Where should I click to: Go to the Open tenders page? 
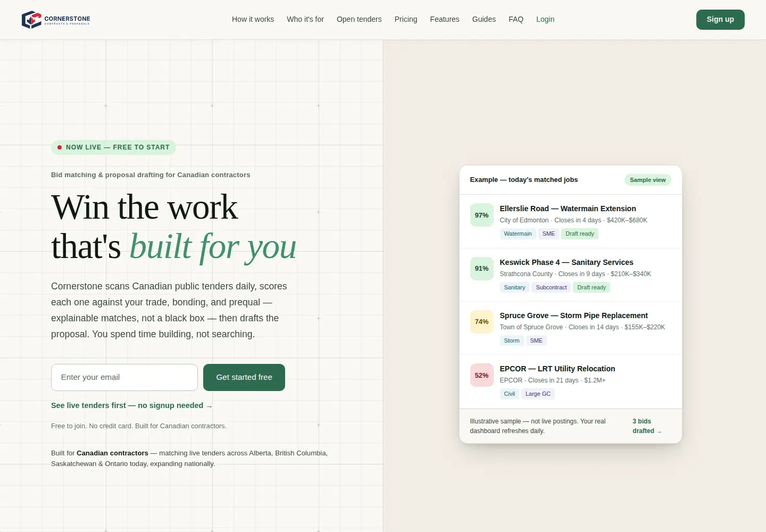(x=359, y=19)
